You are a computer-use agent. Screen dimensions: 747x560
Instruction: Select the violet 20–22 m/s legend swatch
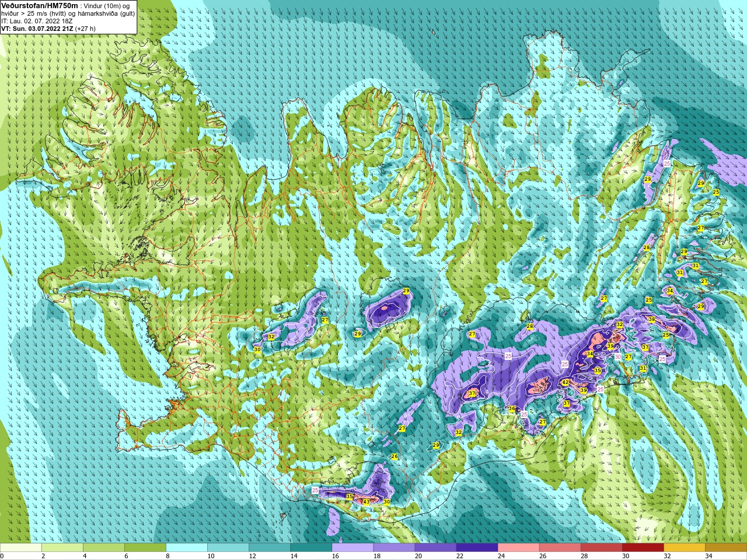tap(435, 548)
